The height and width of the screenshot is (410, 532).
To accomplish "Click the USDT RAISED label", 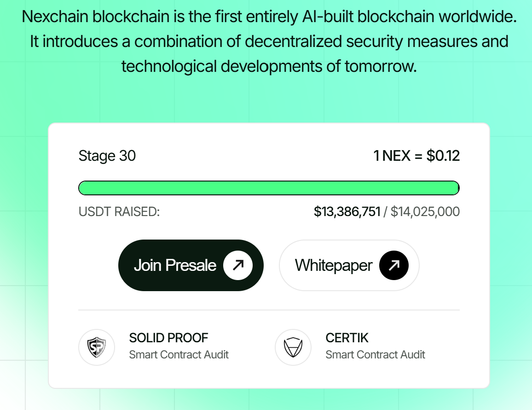I will pos(119,212).
